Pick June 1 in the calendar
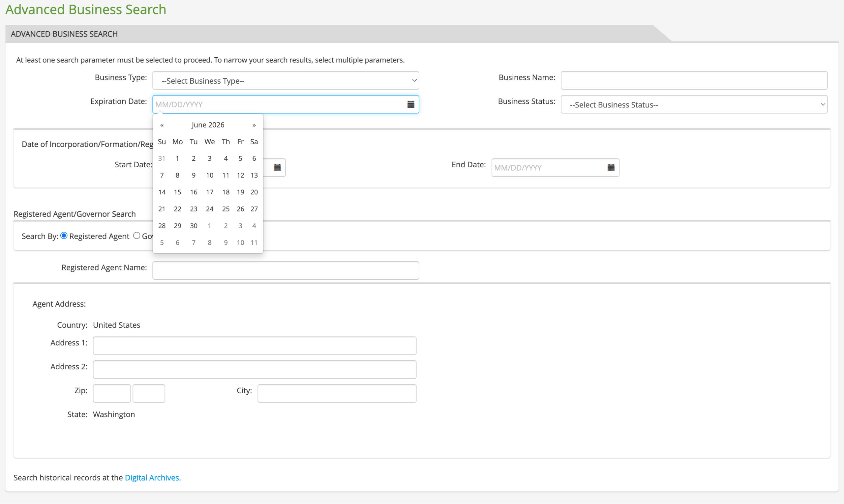 (177, 158)
